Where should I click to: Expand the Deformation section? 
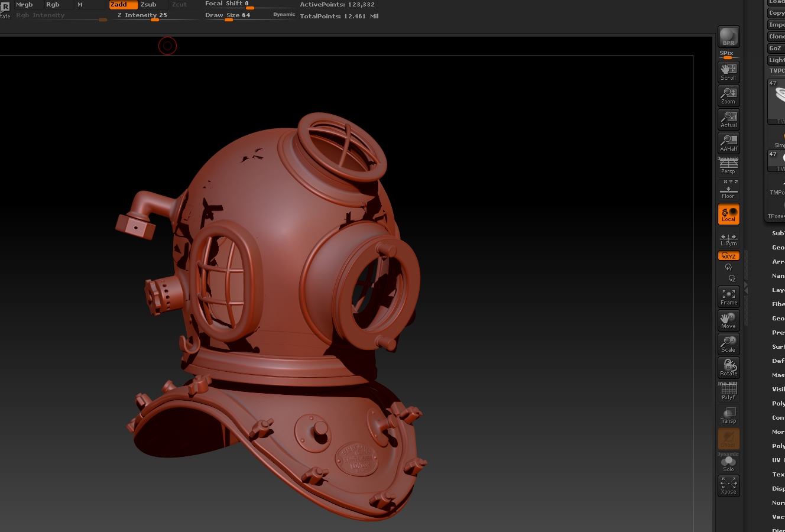778,361
